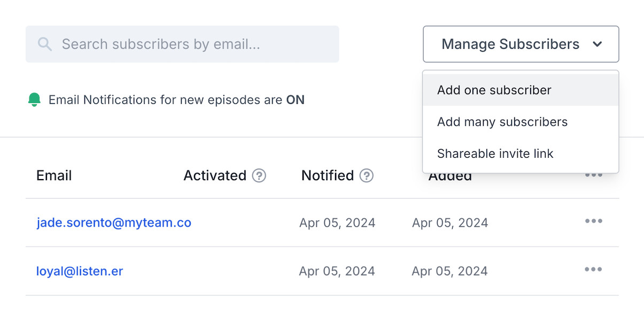Pick Shareable invite link option
This screenshot has width=644, height=332.
tap(495, 154)
